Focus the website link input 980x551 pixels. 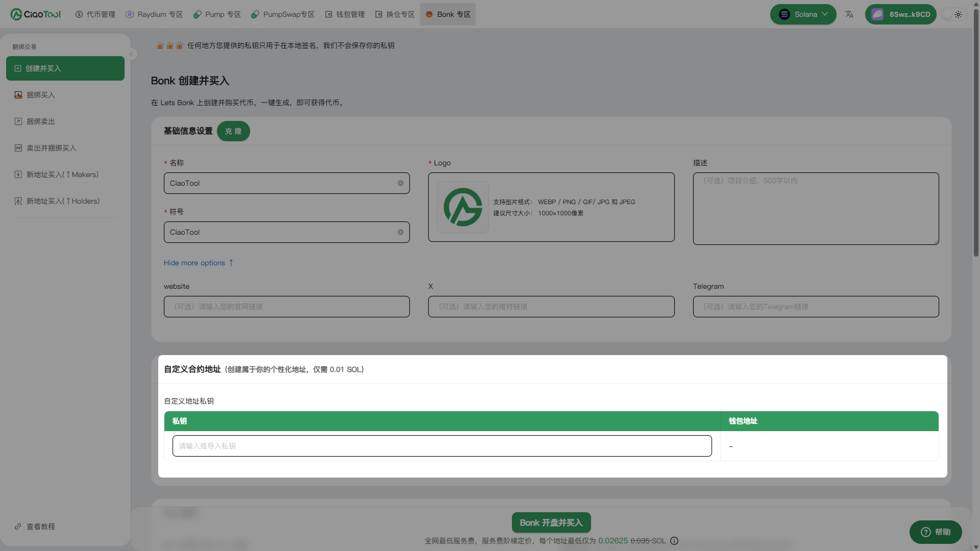pyautogui.click(x=286, y=307)
